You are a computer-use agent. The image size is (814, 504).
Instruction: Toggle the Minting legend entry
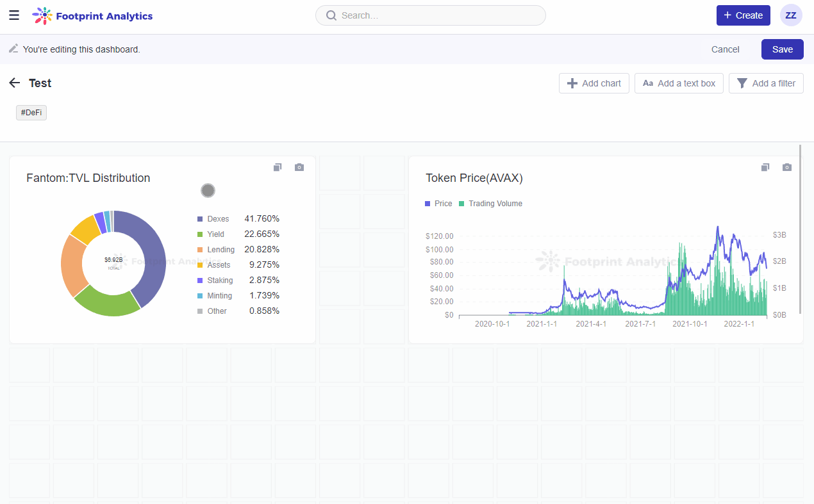tap(215, 296)
